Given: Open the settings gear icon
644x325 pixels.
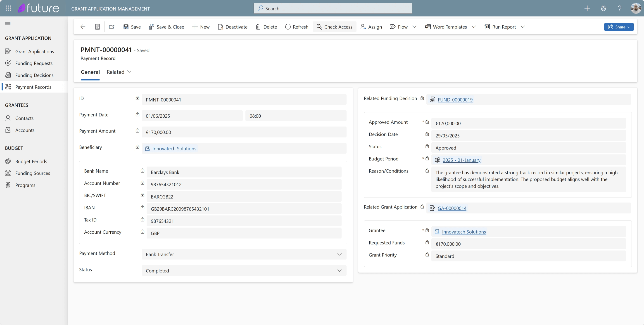Looking at the screenshot, I should click(x=604, y=8).
